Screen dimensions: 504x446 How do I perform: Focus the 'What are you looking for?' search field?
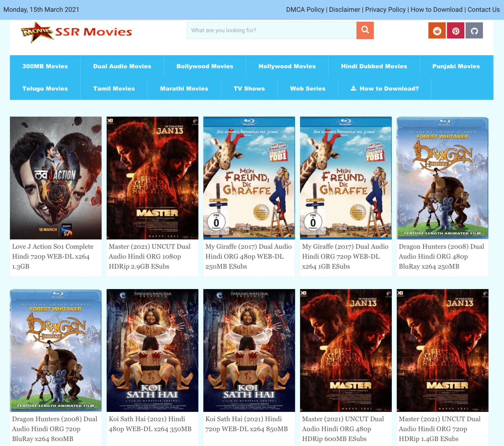[x=271, y=30]
